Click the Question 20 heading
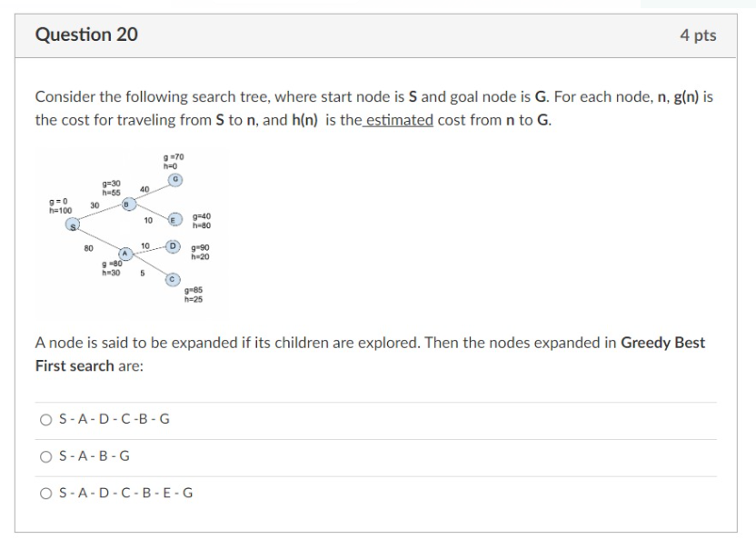 tap(86, 35)
